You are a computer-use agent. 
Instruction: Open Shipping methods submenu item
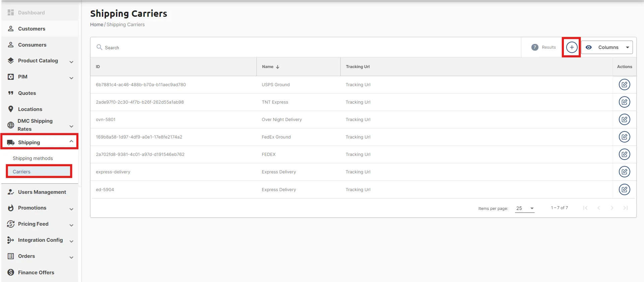[x=33, y=158]
